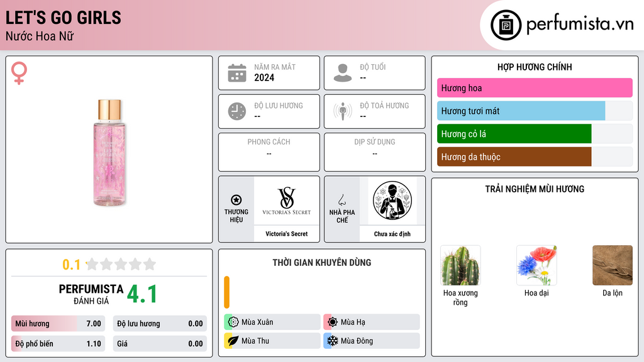Click the Trải nghiệm mùi hương heading
This screenshot has width=644, height=362.
click(535, 189)
